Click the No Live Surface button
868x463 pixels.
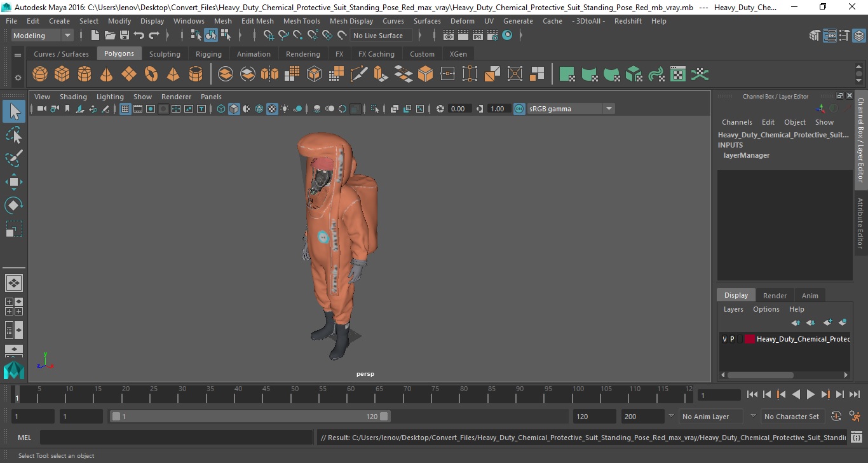(x=379, y=36)
